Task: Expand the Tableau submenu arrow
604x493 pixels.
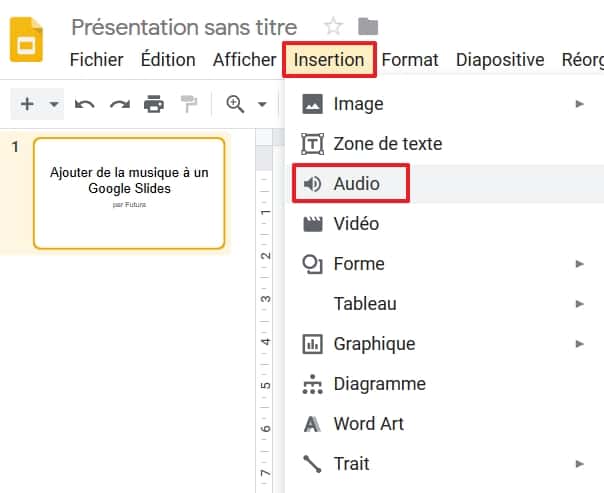Action: pyautogui.click(x=579, y=304)
